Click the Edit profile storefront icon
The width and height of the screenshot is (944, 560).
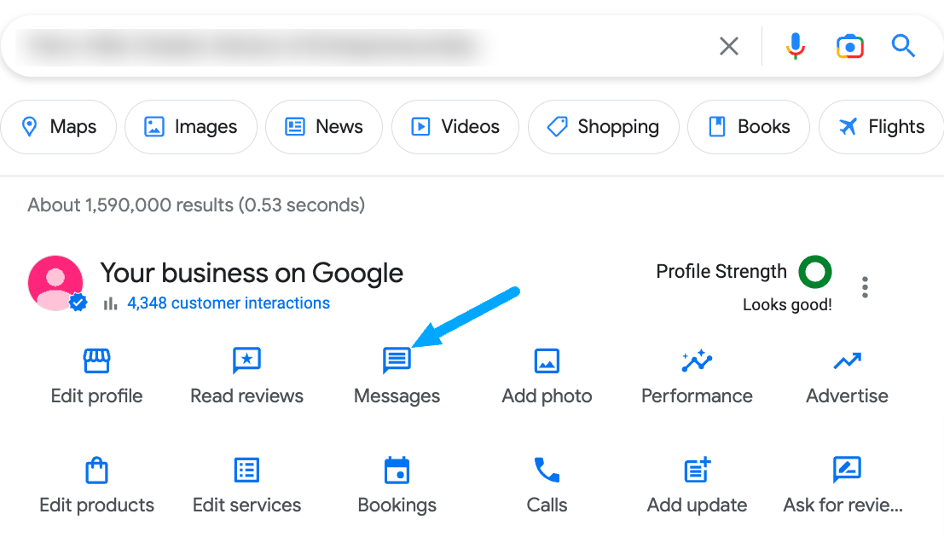96,361
